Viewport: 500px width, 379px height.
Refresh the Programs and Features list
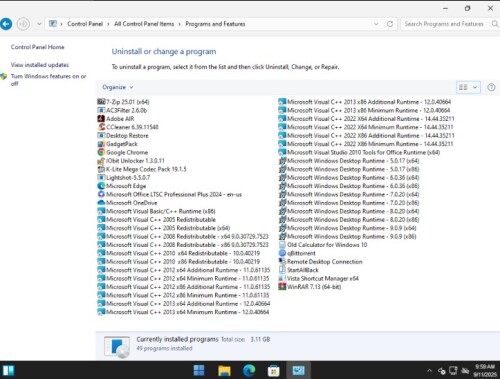tap(390, 24)
